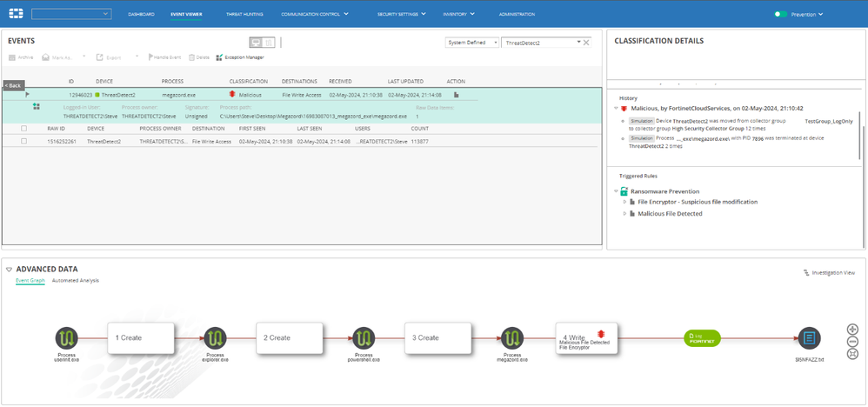Image resolution: width=868 pixels, height=407 pixels.
Task: Open the Threat Hunting menu
Action: (x=243, y=15)
